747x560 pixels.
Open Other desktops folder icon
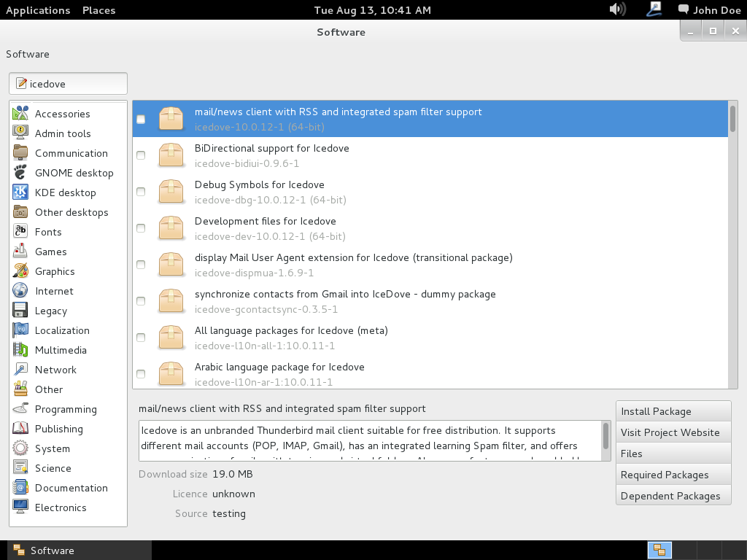[x=20, y=212]
